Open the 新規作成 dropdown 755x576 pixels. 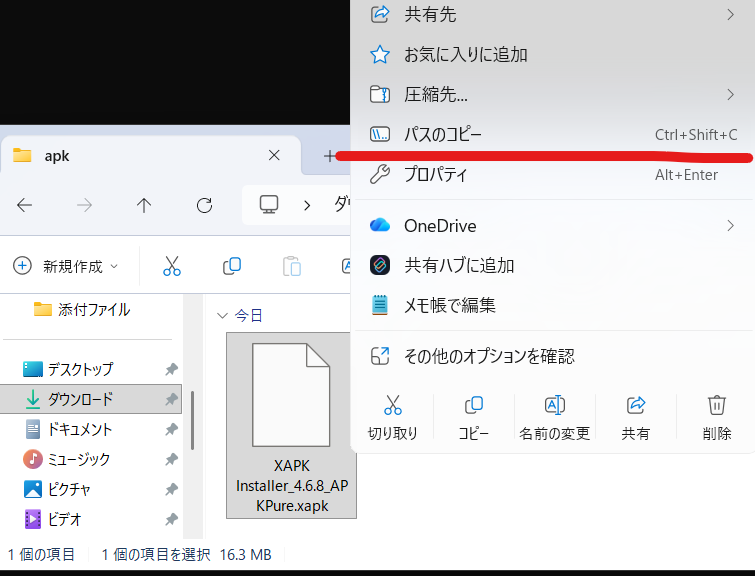(66, 266)
